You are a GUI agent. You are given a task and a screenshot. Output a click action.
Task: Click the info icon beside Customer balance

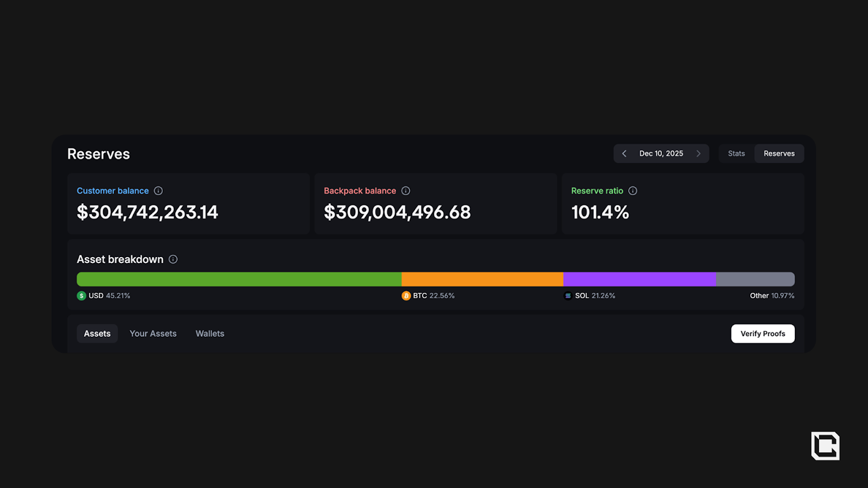[x=158, y=191]
